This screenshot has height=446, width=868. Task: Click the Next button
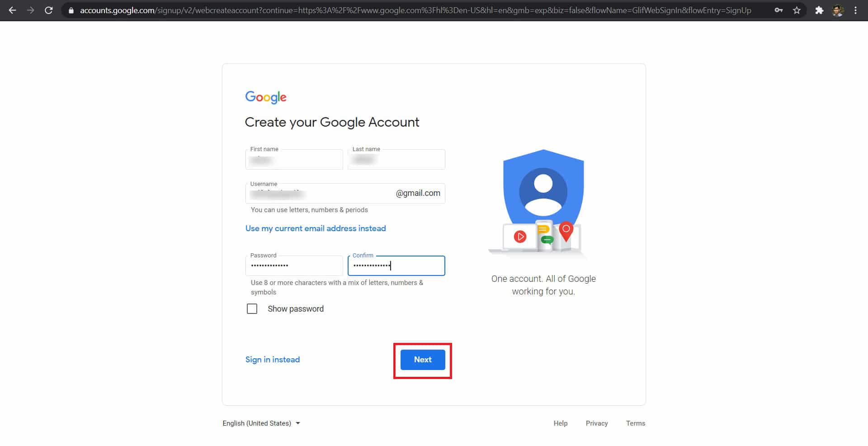point(423,360)
